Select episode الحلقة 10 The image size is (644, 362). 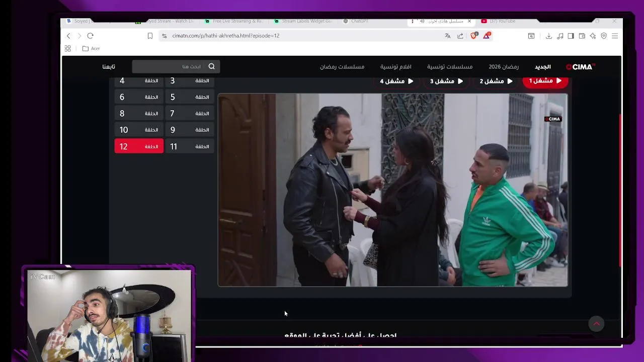[139, 130]
